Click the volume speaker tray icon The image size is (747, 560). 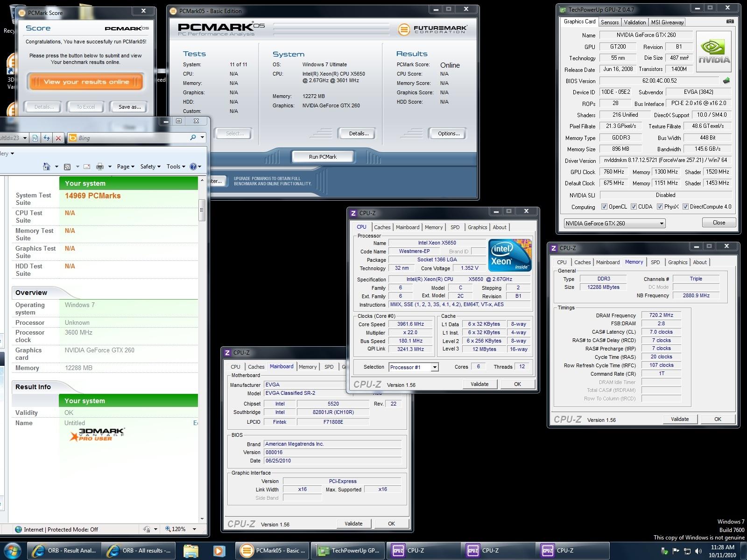pos(699,551)
